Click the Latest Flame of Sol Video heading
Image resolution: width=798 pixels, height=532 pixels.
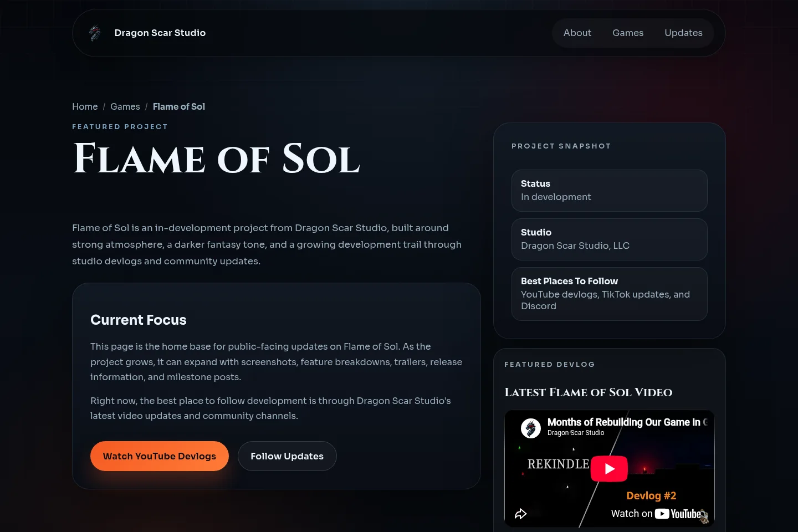click(589, 392)
